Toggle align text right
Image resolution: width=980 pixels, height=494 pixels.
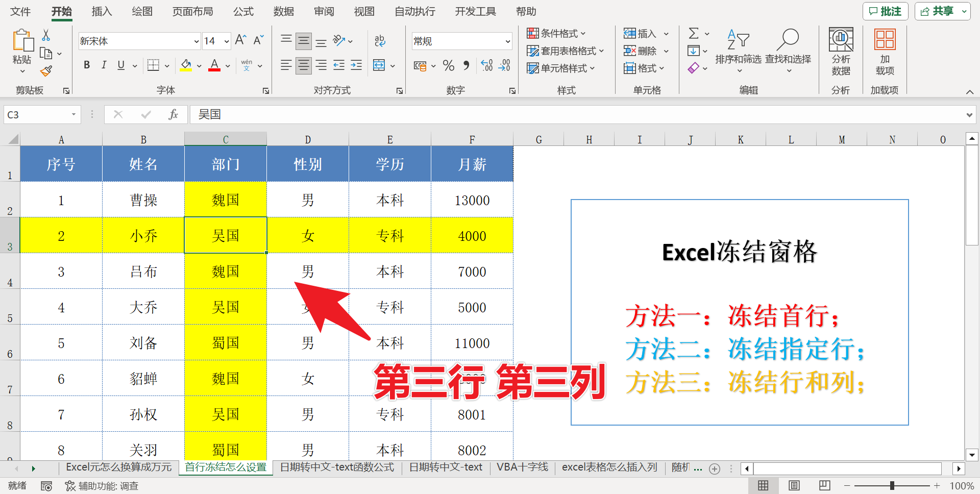click(321, 65)
